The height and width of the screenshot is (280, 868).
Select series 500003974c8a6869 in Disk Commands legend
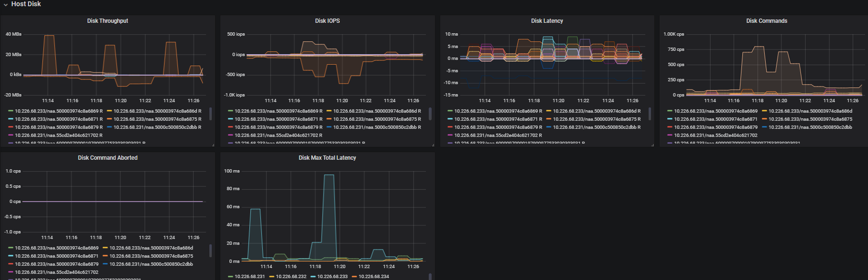pos(716,111)
